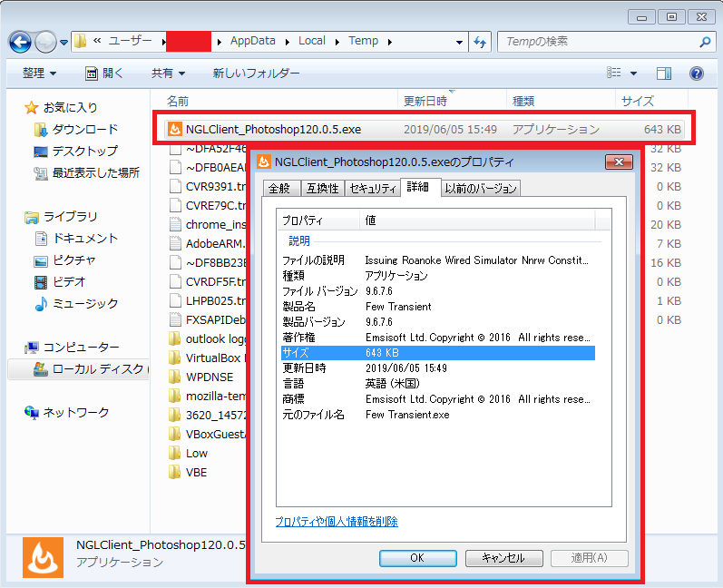
Task: Select the VirtualBox folder icon
Action: point(175,358)
